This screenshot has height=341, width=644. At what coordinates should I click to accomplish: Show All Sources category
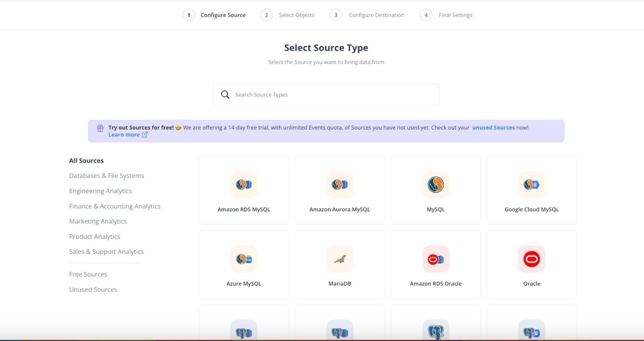pos(86,161)
